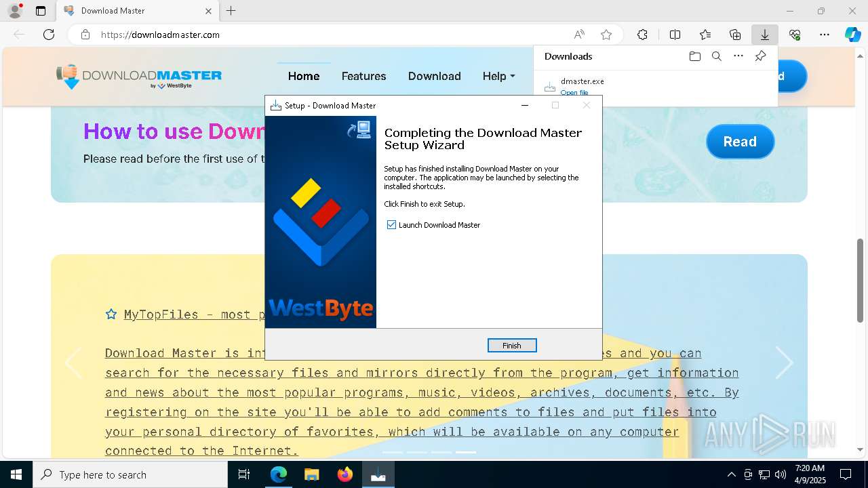Image resolution: width=868 pixels, height=488 pixels.
Task: Open the Download page link
Action: 435,76
